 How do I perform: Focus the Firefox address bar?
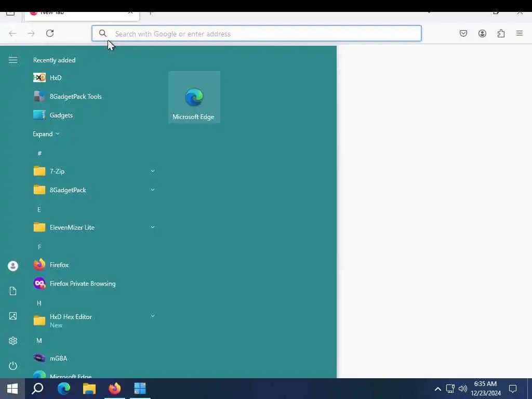257,34
